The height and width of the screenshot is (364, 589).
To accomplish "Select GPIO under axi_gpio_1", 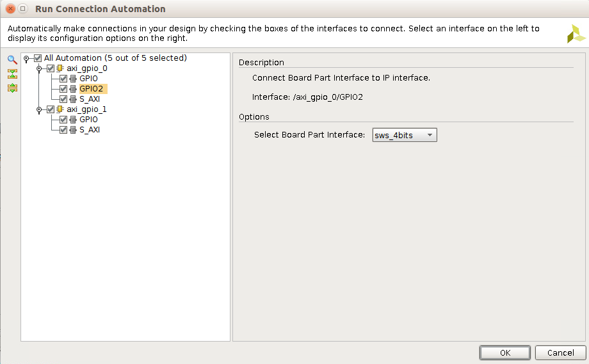I will click(x=88, y=120).
